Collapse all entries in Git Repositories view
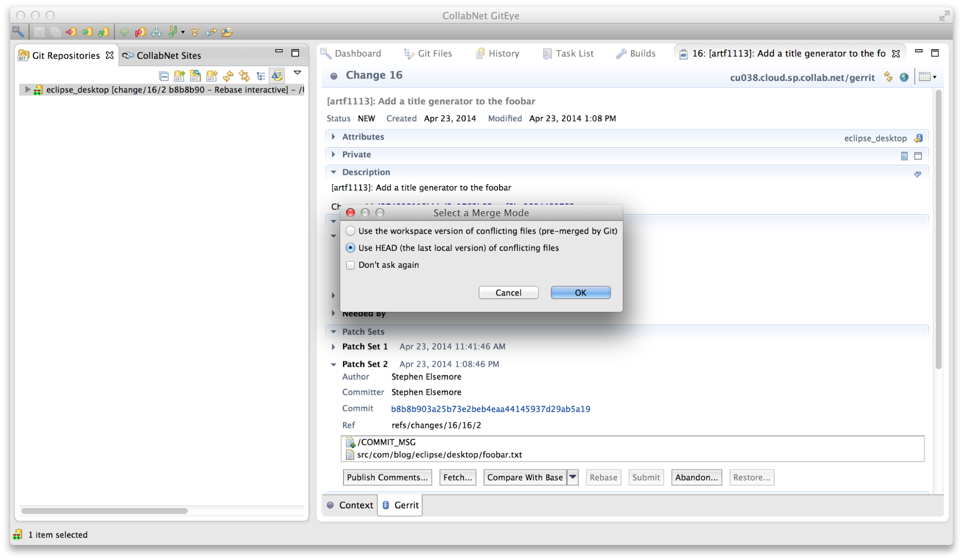Screen dimensions: 963x560 tap(163, 76)
